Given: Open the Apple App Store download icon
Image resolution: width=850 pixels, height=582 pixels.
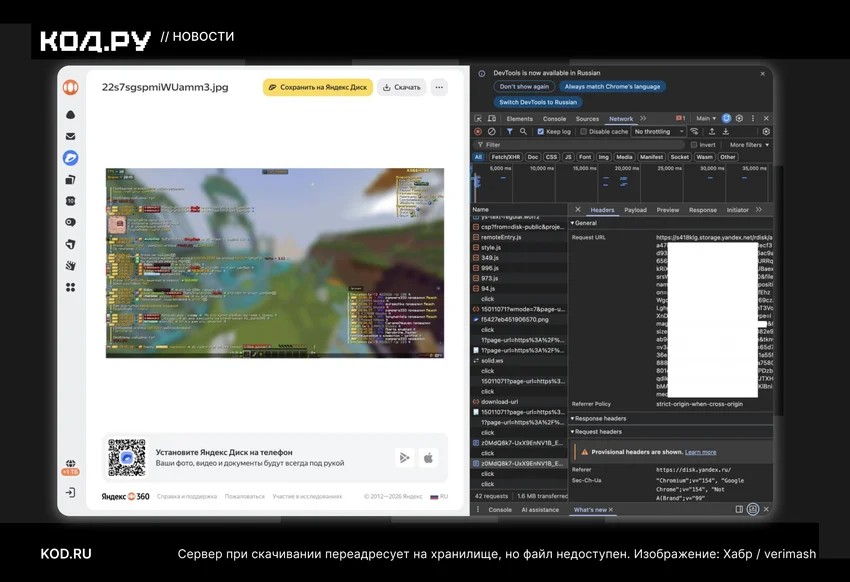Looking at the screenshot, I should (x=428, y=458).
